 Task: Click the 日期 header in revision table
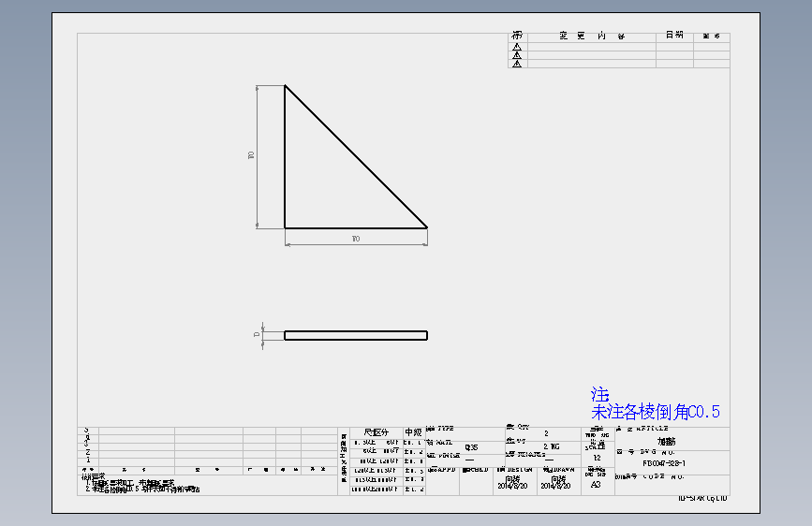coord(674,36)
